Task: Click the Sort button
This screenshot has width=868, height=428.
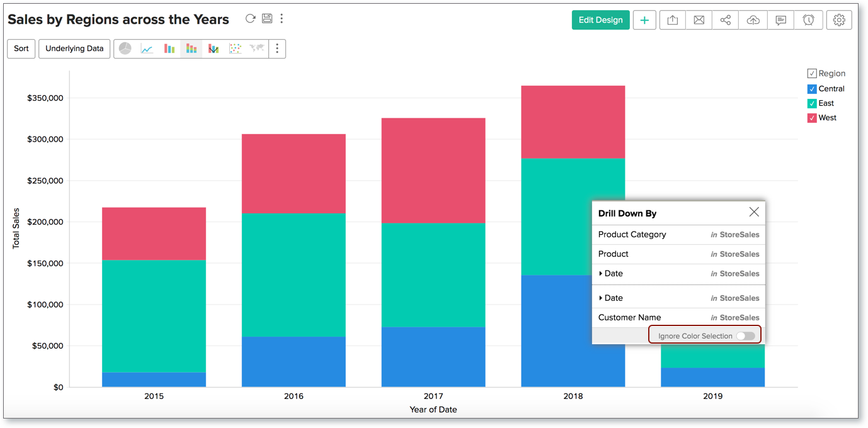Action: click(x=21, y=48)
